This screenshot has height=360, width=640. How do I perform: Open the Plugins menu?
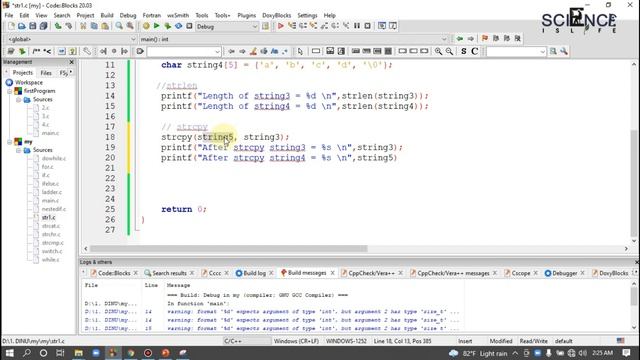coord(247,16)
